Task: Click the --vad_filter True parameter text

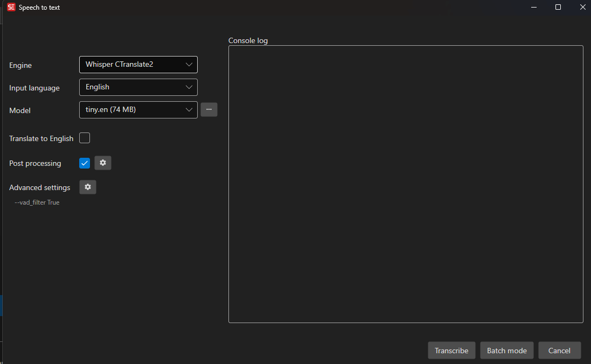Action: pos(37,203)
